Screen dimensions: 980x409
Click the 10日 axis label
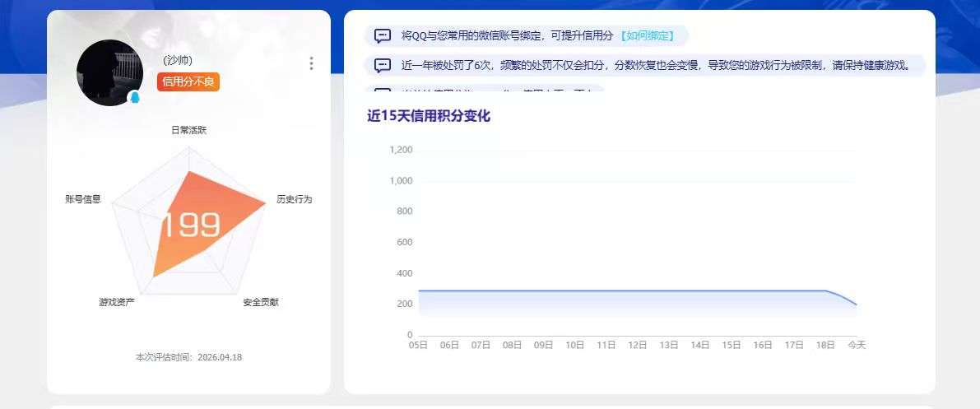coord(575,345)
